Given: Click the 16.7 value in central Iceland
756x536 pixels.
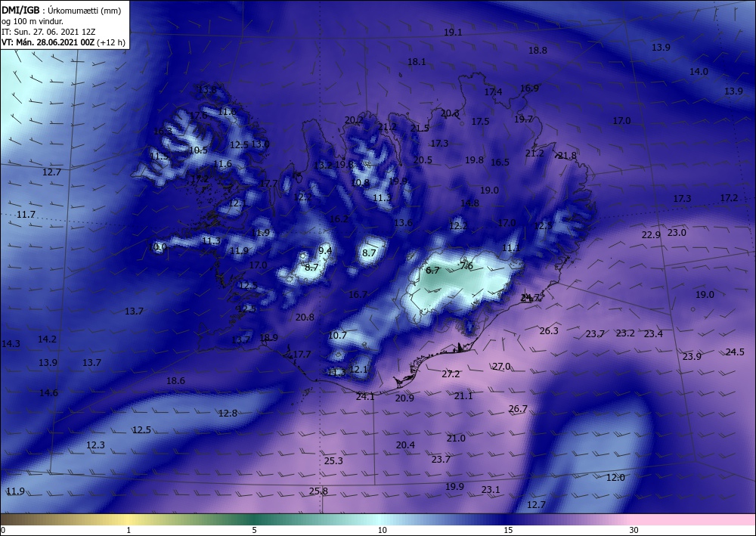Looking at the screenshot, I should (x=358, y=294).
